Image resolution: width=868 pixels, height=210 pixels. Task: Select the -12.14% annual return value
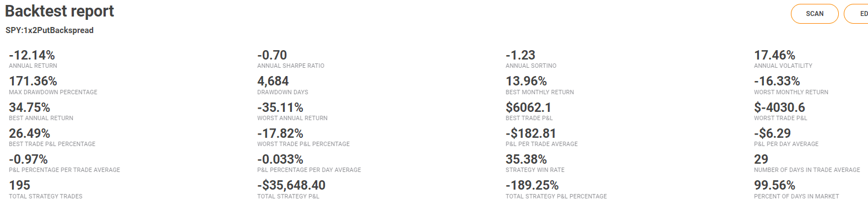32,55
